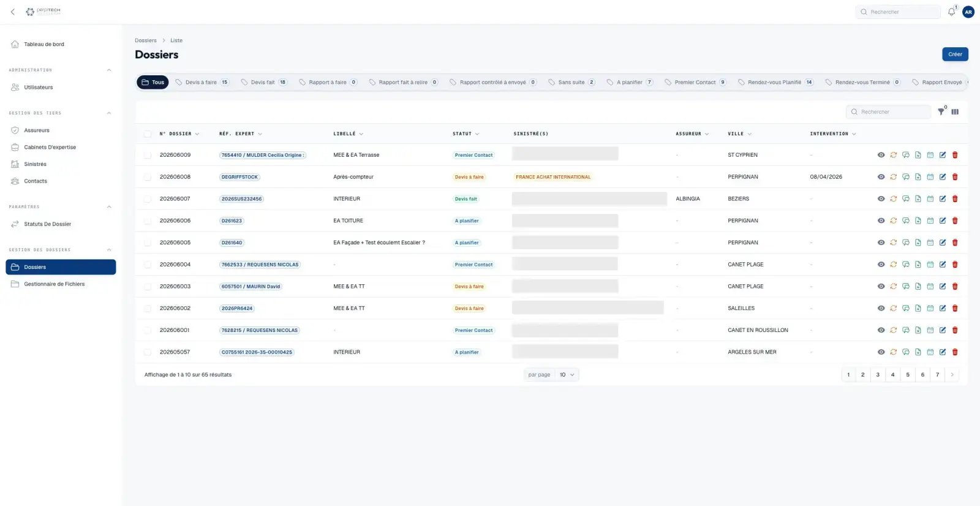Open calendar icon for dossier 202606006
Viewport: 980px width, 506px height.
pyautogui.click(x=930, y=221)
